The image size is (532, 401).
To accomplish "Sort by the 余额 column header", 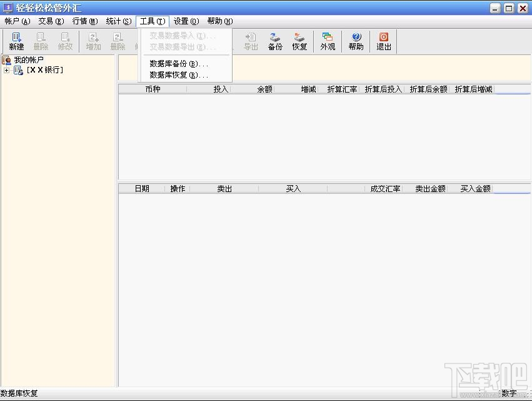I will pyautogui.click(x=253, y=89).
